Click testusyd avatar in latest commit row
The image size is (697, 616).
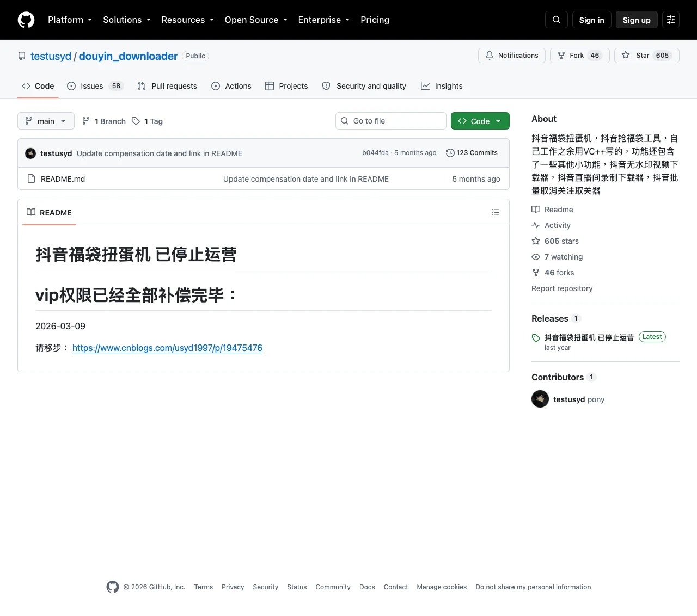(30, 153)
